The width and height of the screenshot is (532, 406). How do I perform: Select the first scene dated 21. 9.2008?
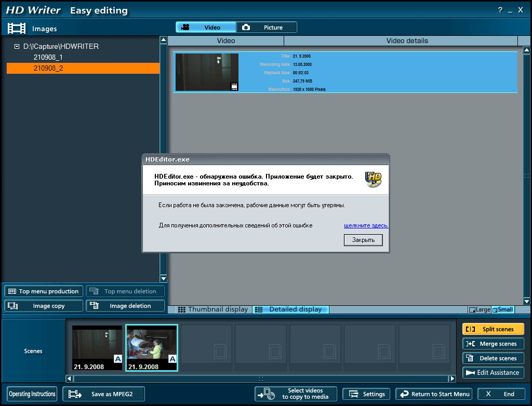pyautogui.click(x=97, y=348)
